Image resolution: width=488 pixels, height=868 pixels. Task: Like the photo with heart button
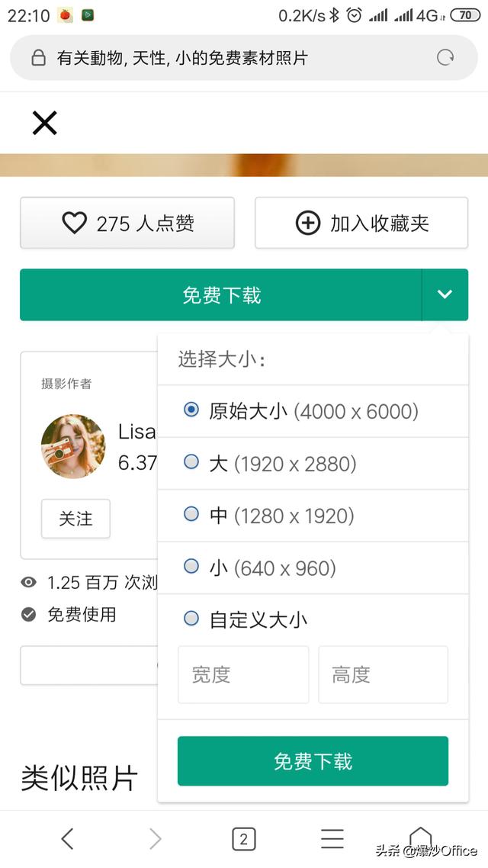click(x=127, y=223)
